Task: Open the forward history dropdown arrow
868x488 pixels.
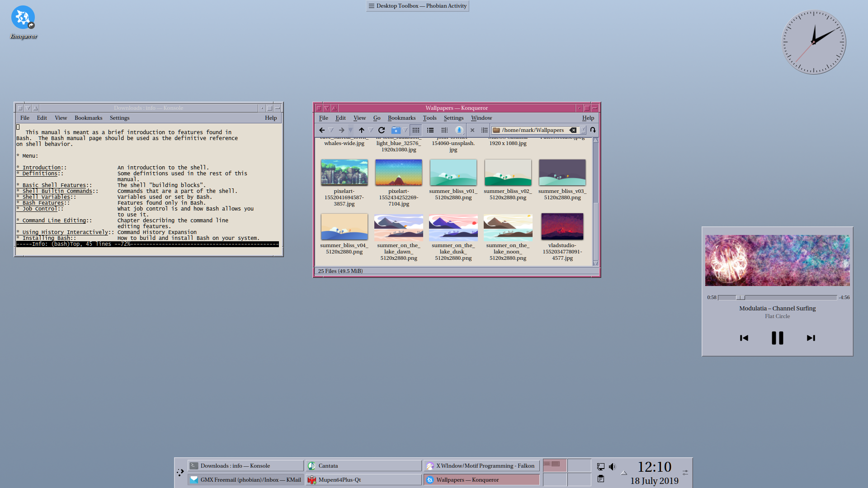Action: (351, 130)
